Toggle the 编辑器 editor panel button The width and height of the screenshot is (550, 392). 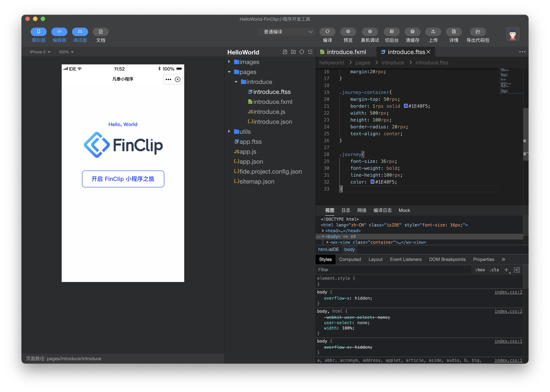coord(59,32)
